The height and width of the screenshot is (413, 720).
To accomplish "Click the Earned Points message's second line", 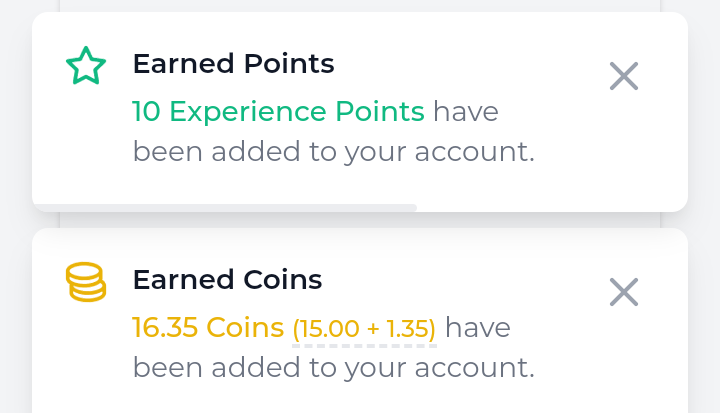I will coord(333,152).
